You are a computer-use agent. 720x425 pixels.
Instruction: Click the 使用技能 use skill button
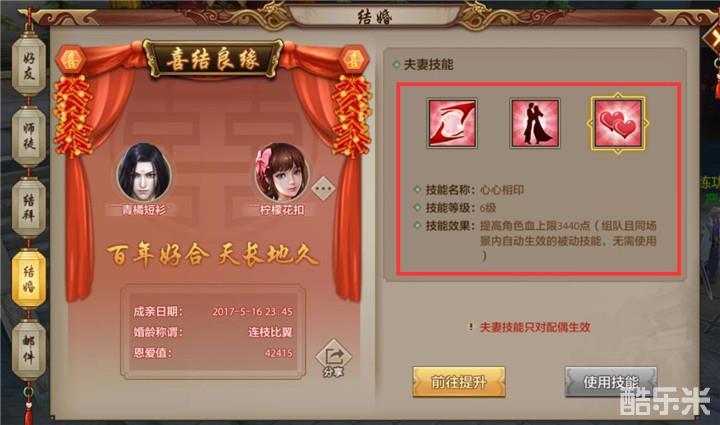click(x=611, y=382)
